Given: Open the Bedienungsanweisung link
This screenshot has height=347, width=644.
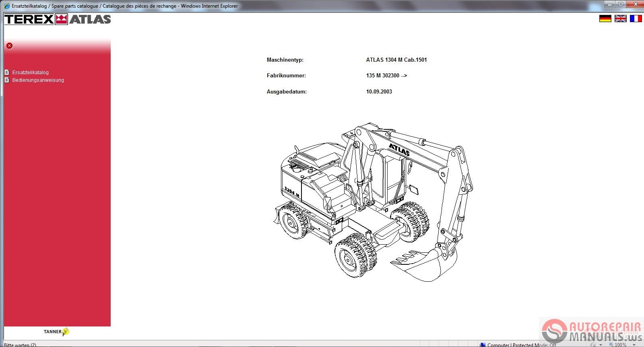Looking at the screenshot, I should coord(38,80).
